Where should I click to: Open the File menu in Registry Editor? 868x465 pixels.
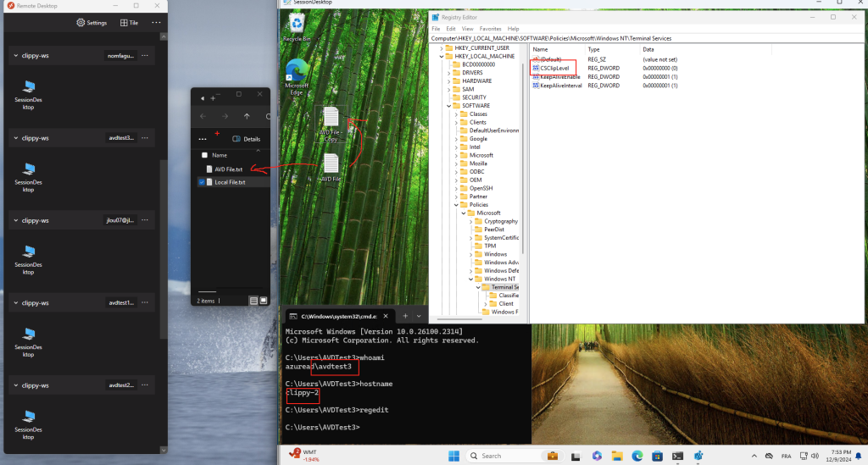(x=436, y=29)
